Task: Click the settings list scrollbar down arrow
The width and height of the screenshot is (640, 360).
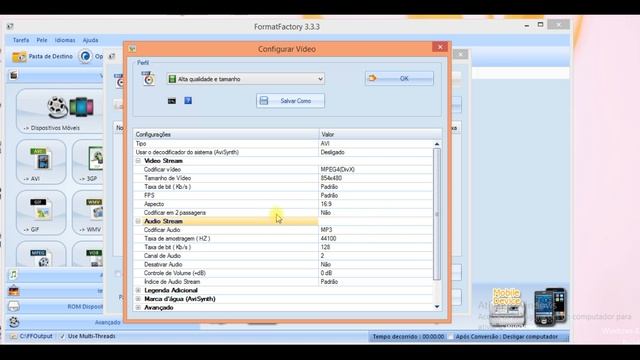Action: [437, 307]
